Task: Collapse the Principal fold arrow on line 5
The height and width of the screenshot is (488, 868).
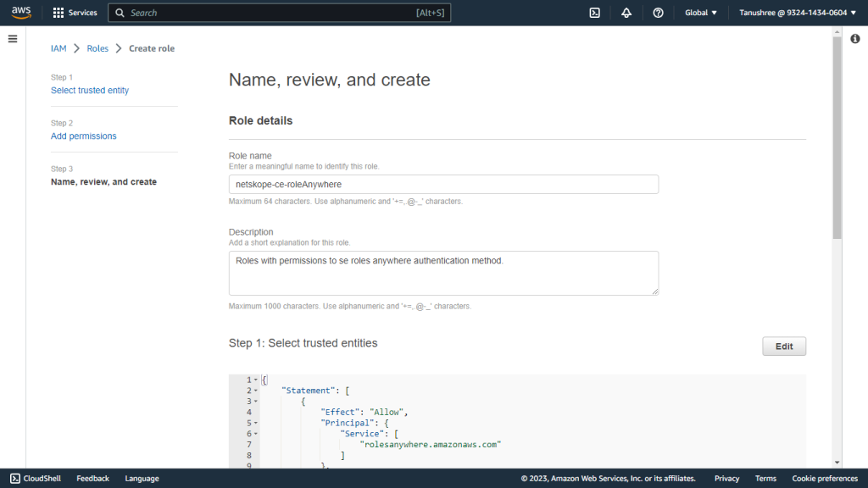Action: 256,424
